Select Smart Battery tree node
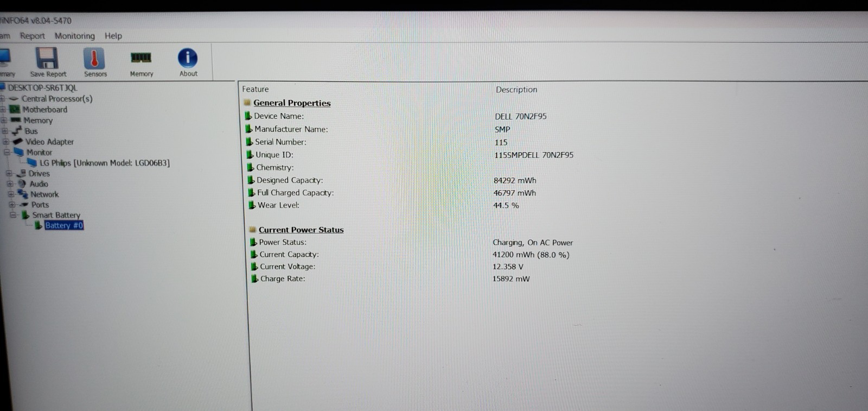Screen dimensions: 868x411 point(56,215)
